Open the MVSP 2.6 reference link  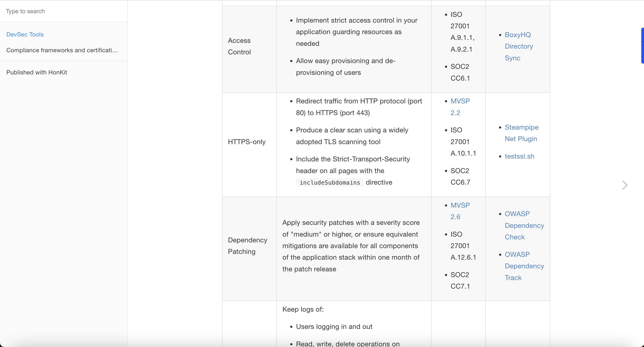click(460, 211)
